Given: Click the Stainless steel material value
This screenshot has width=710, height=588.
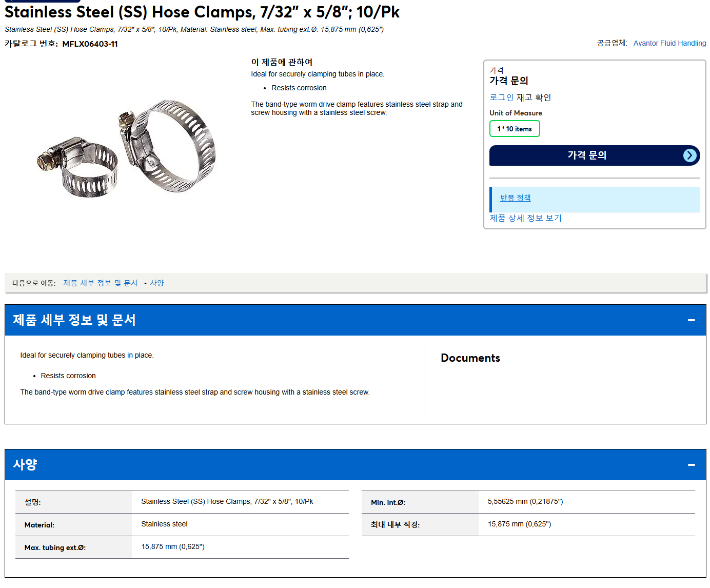Looking at the screenshot, I should (x=164, y=524).
